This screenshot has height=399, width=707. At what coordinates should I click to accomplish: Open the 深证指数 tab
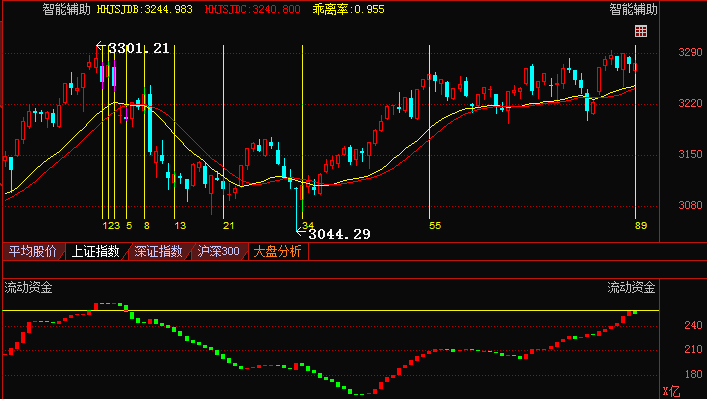(159, 252)
